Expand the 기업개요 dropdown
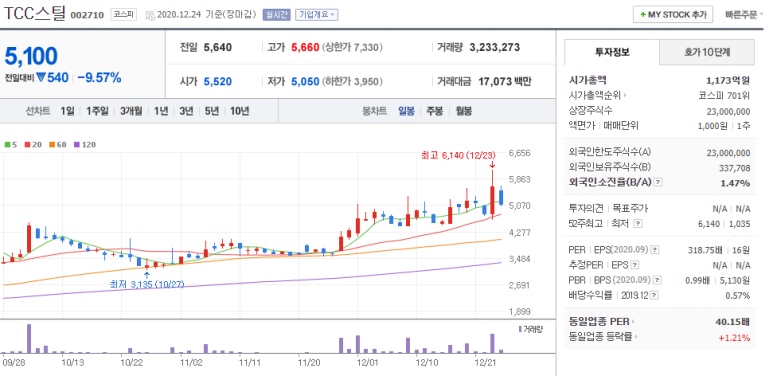 316,15
